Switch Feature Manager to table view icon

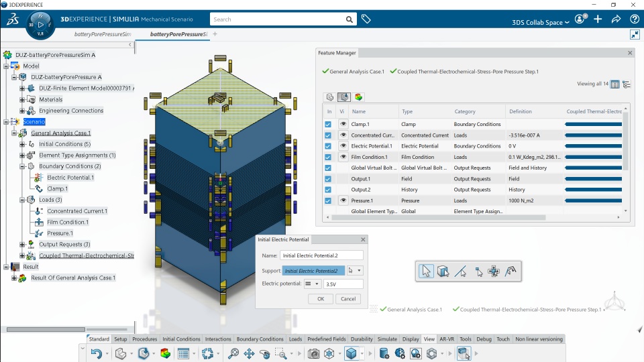(x=615, y=84)
